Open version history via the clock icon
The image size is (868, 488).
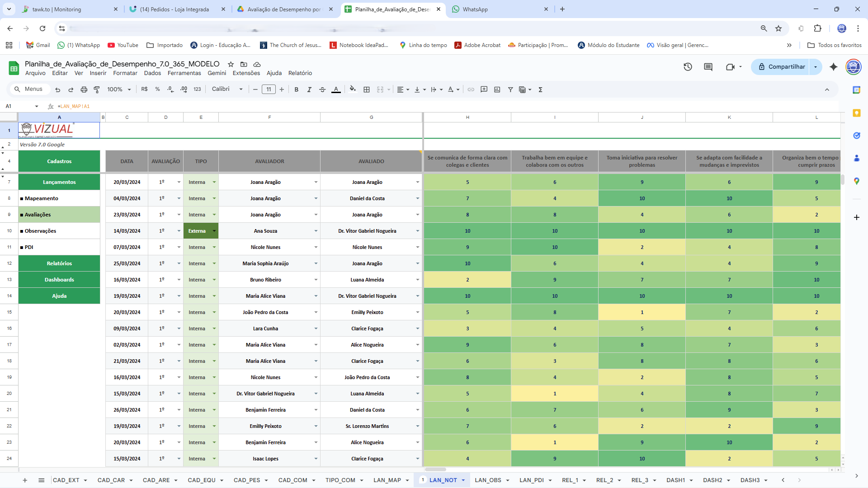(x=688, y=67)
